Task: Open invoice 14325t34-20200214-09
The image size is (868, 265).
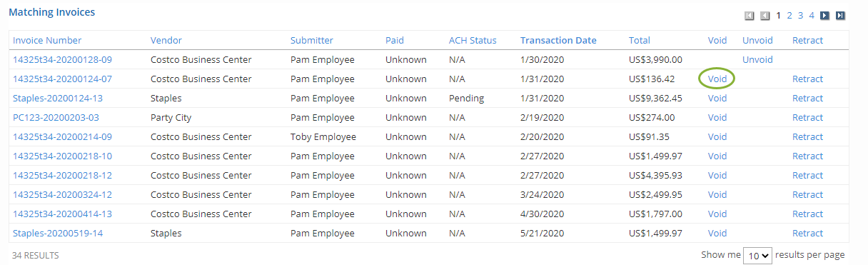Action: tap(62, 136)
